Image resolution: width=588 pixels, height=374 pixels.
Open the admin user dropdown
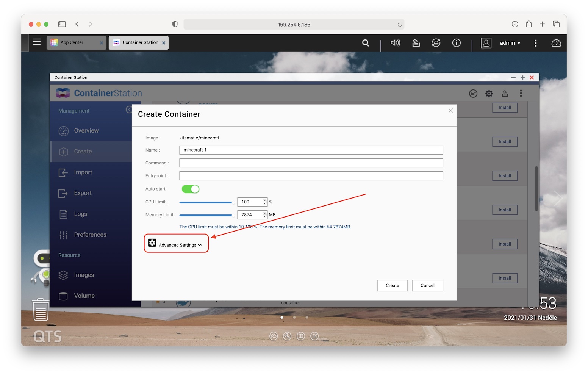510,43
